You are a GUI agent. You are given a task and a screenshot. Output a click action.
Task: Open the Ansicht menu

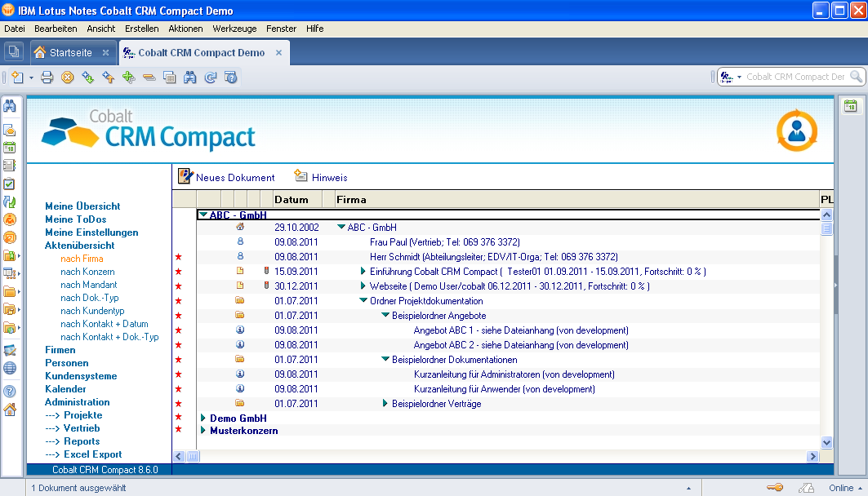pyautogui.click(x=100, y=29)
